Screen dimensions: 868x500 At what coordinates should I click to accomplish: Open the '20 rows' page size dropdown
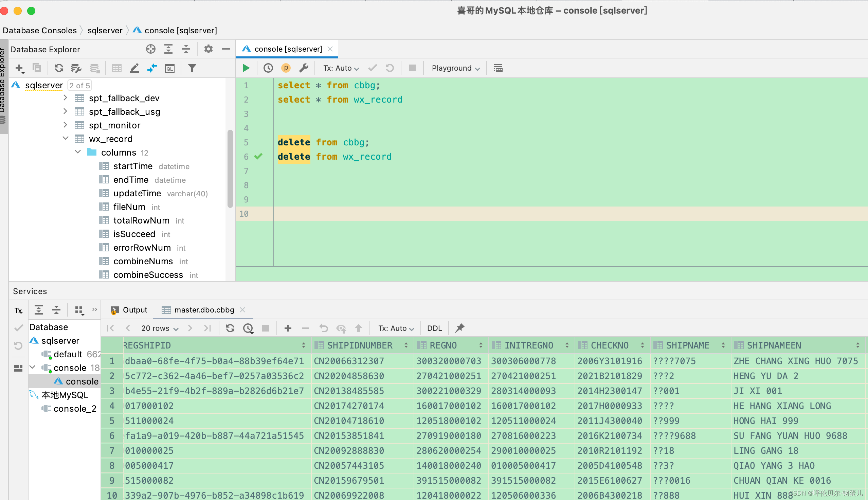click(159, 328)
